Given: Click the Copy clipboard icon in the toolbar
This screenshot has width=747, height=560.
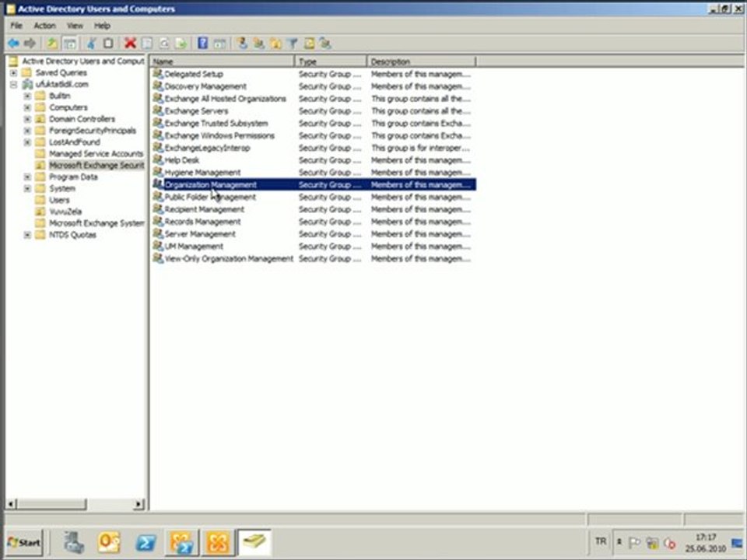Looking at the screenshot, I should 108,44.
